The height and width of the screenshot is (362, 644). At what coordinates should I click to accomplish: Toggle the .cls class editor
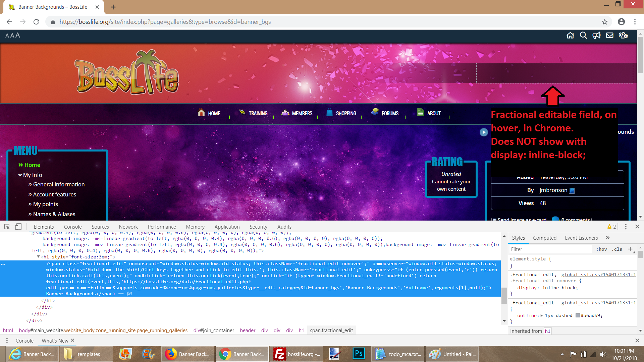click(x=617, y=249)
